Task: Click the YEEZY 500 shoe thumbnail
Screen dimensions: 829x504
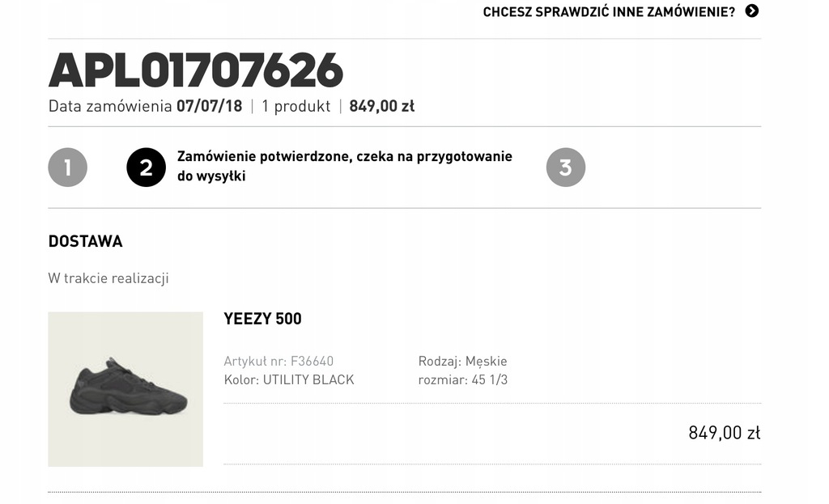Action: (125, 389)
